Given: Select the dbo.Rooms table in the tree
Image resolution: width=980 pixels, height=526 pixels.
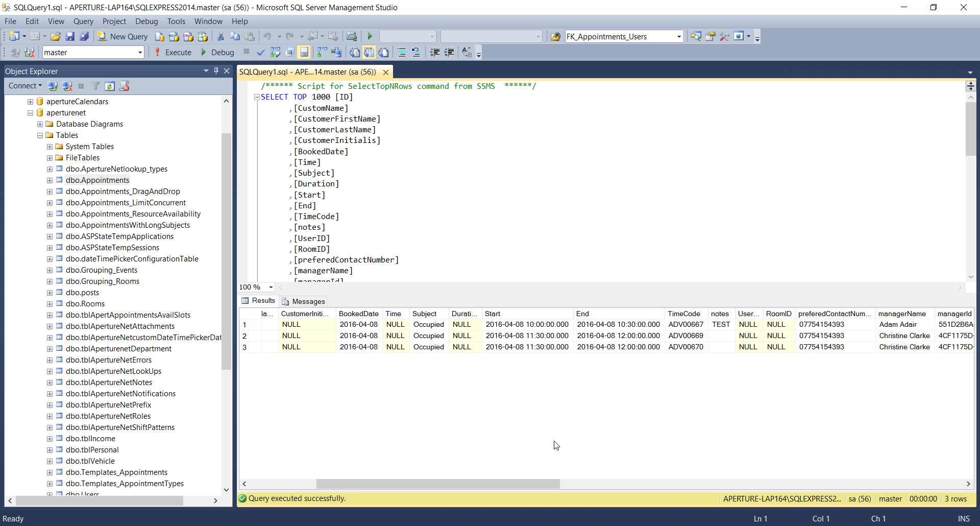Looking at the screenshot, I should (85, 304).
